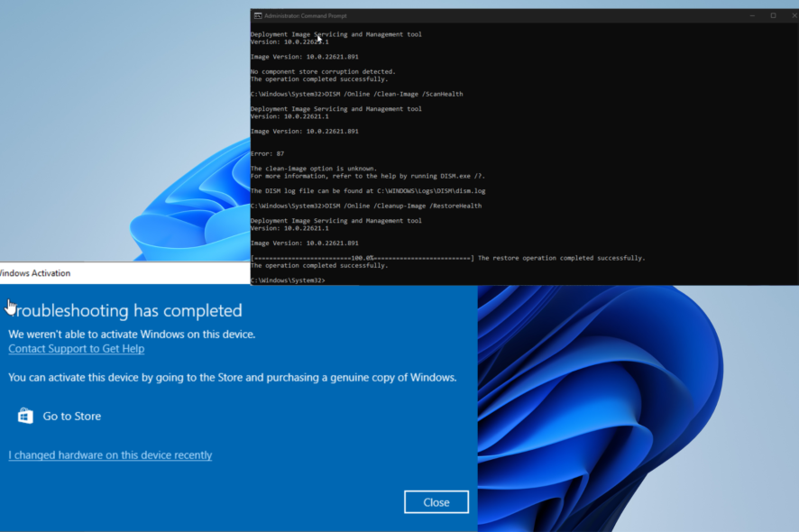799x532 pixels.
Task: Click the DISM /Cleanup-Image /RestoreHealth command line
Action: [x=366, y=206]
